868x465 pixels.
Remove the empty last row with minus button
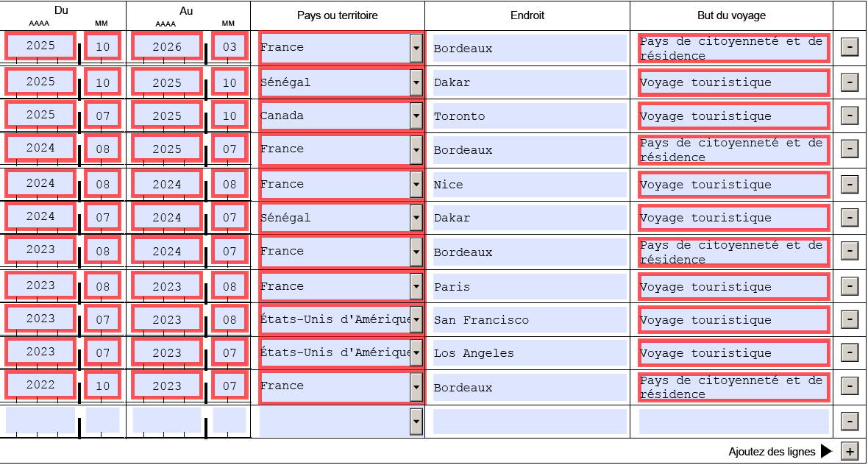click(849, 421)
